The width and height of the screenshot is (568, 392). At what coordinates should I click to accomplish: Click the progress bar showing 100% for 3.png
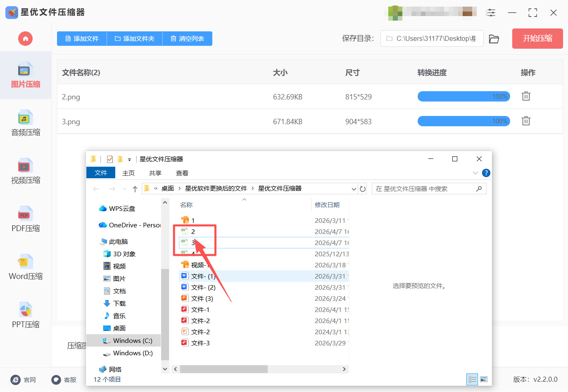(463, 121)
